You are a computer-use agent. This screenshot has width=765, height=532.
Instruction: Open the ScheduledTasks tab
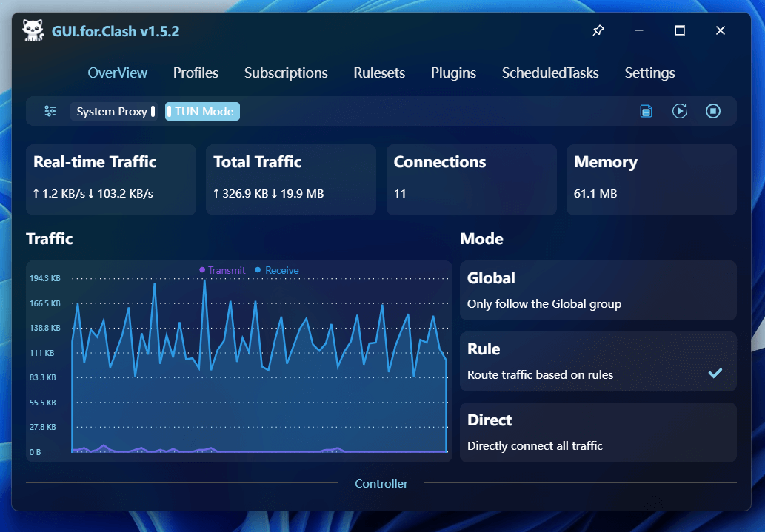[550, 73]
